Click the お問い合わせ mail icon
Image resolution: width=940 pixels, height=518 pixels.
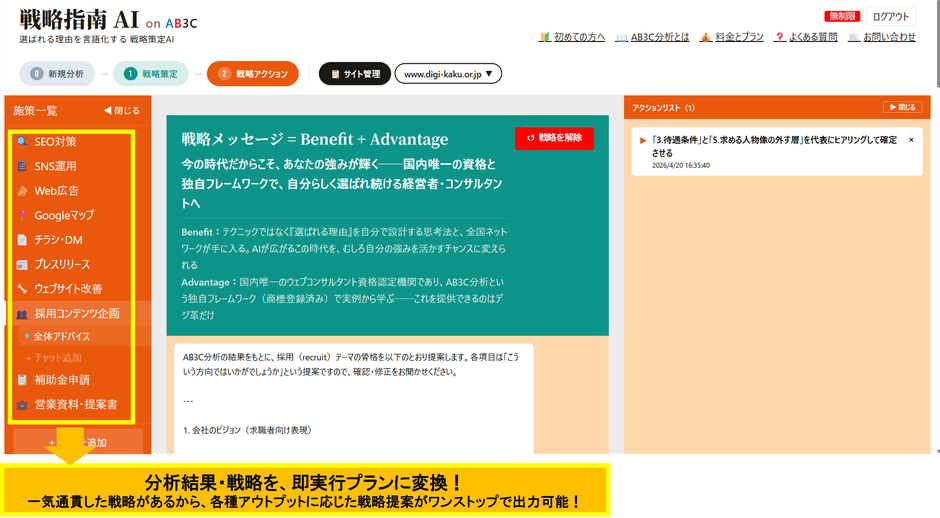point(854,37)
